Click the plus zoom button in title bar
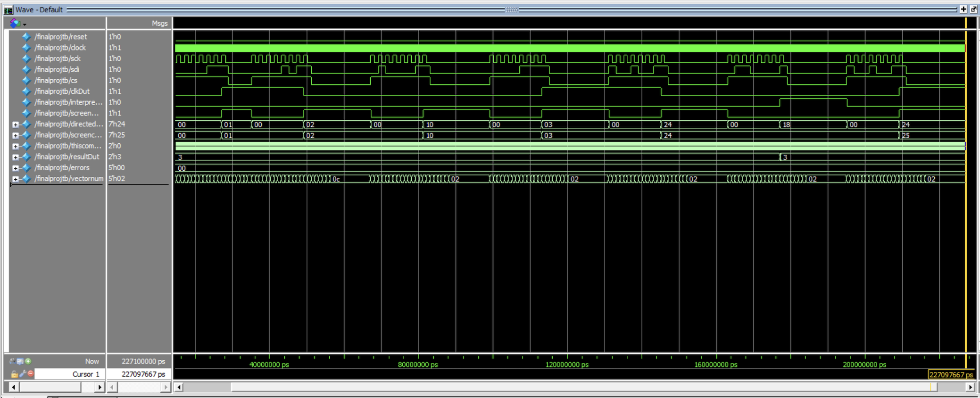980x398 pixels. click(963, 9)
